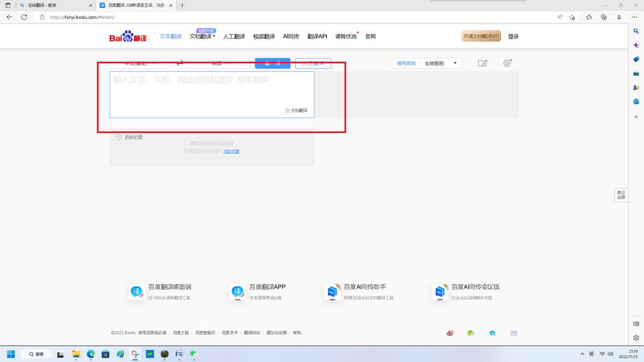The height and width of the screenshot is (362, 644).
Task: Open history settings via 点此设置 link
Action: tap(232, 151)
